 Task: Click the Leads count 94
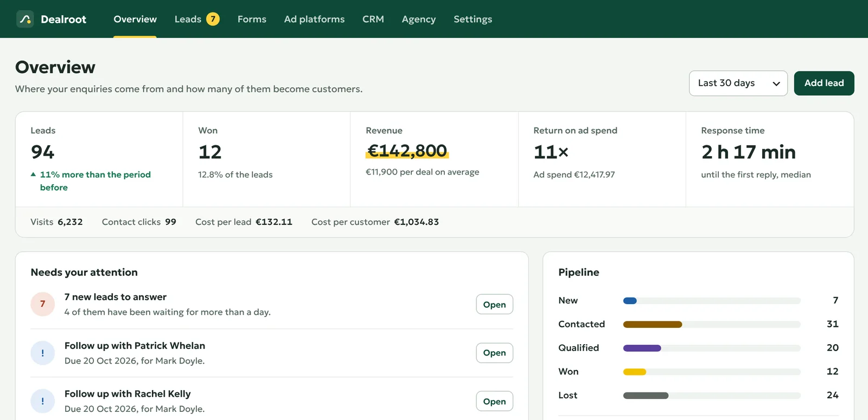click(43, 152)
